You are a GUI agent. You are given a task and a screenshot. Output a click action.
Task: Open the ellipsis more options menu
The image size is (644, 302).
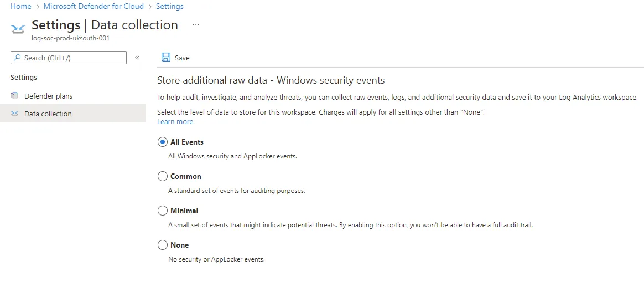pyautogui.click(x=196, y=25)
